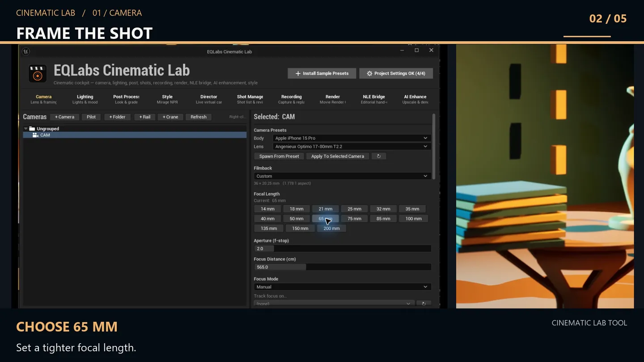
Task: Add a camera with the + Camera button
Action: [65, 117]
